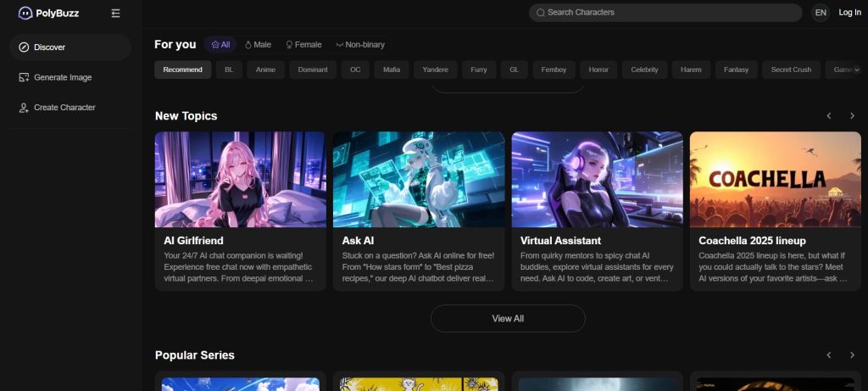Image resolution: width=868 pixels, height=391 pixels.
Task: Click the AI Girlfriend description text
Action: (x=239, y=267)
